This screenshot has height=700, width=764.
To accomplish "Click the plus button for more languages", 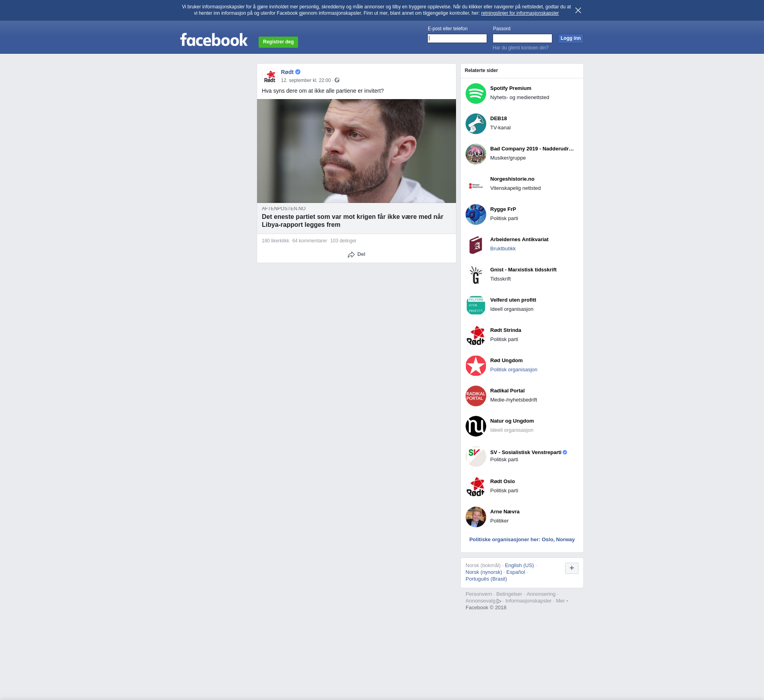I will click(572, 568).
